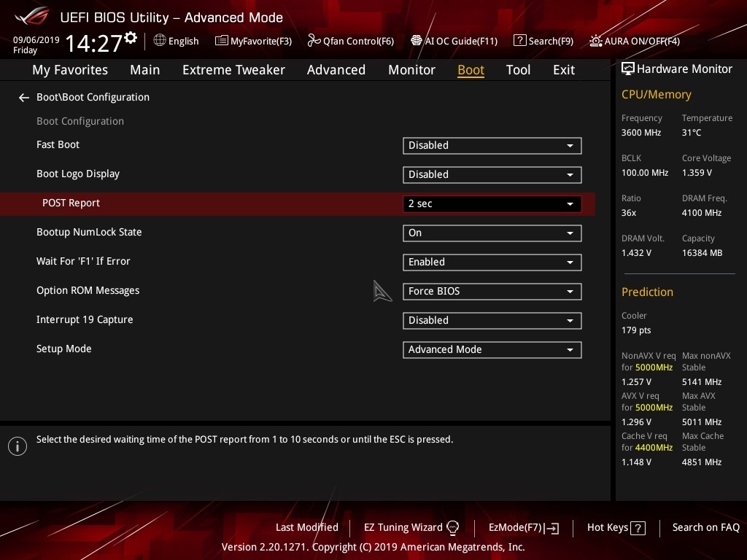Open Qfan Control(F6)

(x=351, y=41)
